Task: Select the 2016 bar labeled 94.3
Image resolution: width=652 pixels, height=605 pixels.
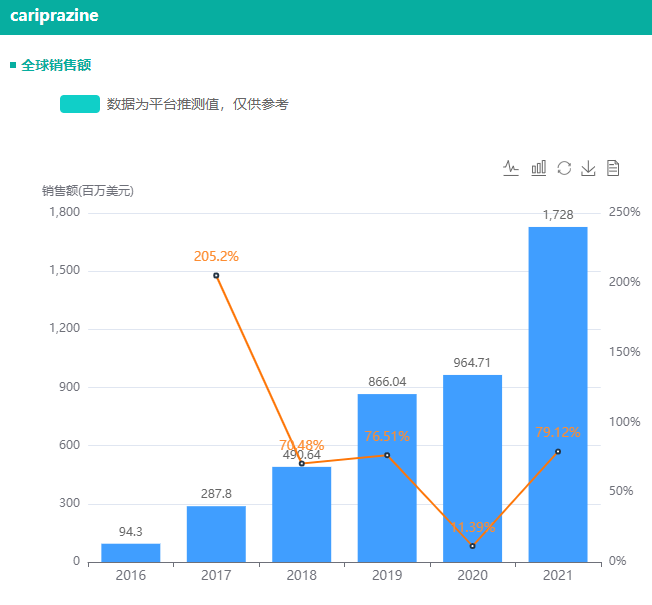Action: 130,552
